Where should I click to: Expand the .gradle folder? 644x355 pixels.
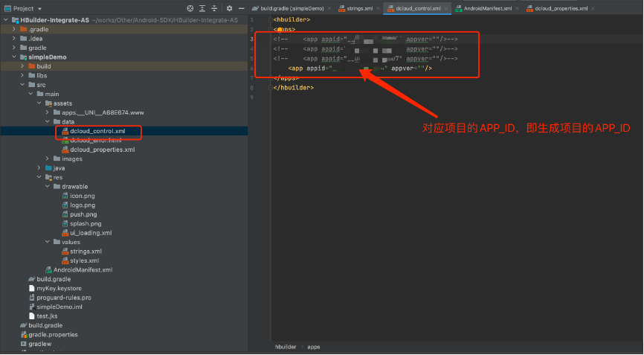[x=14, y=29]
